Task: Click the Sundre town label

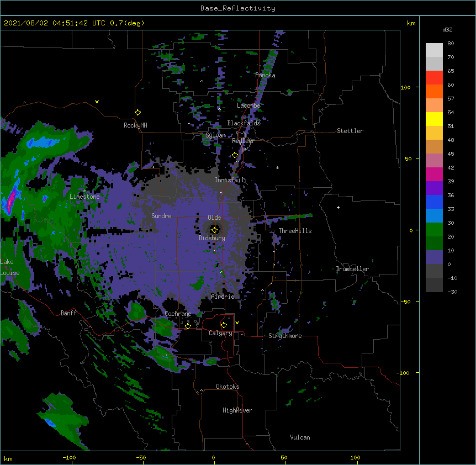Action: tap(161, 216)
